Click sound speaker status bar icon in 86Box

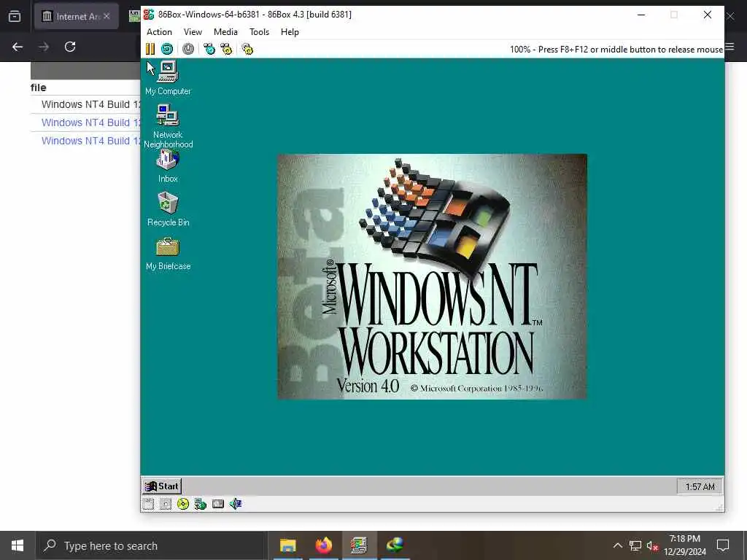236,504
